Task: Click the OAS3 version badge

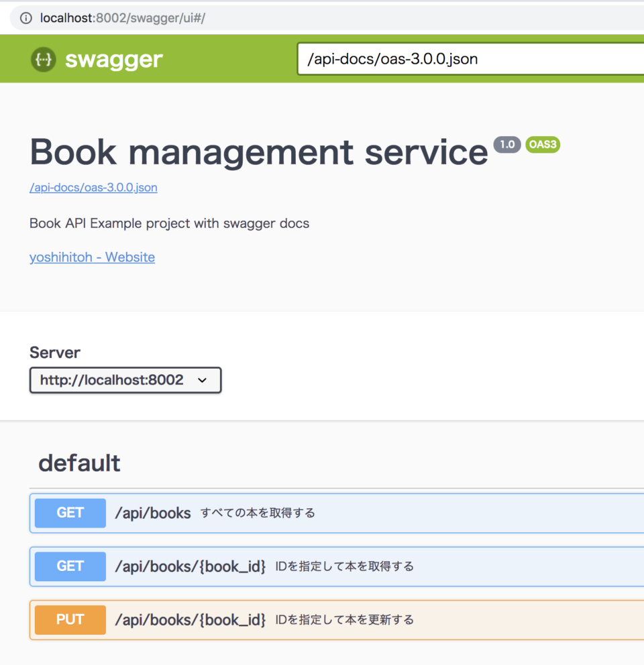Action: (x=543, y=144)
